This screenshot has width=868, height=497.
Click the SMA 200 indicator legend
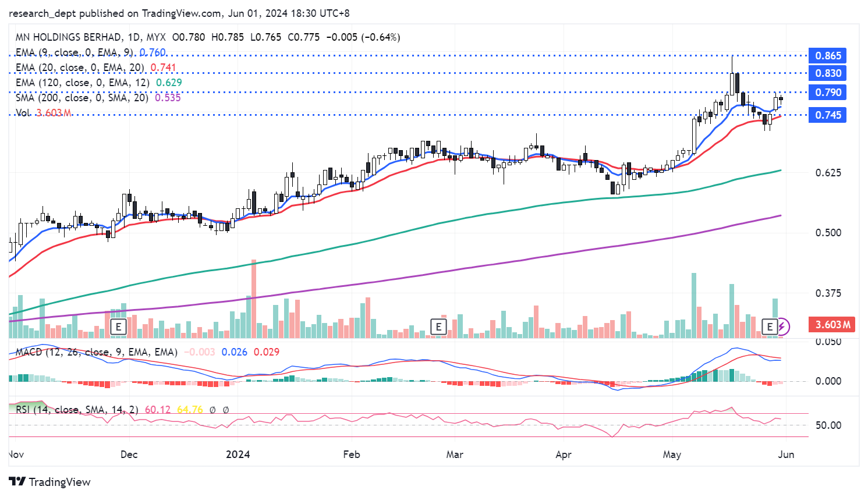pyautogui.click(x=82, y=98)
